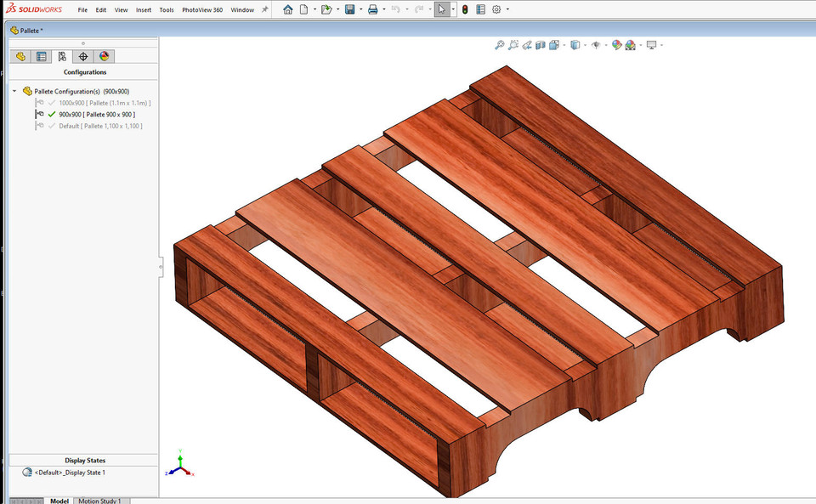Open the Edit Appearance tool
This screenshot has height=504, width=816.
[x=618, y=44]
